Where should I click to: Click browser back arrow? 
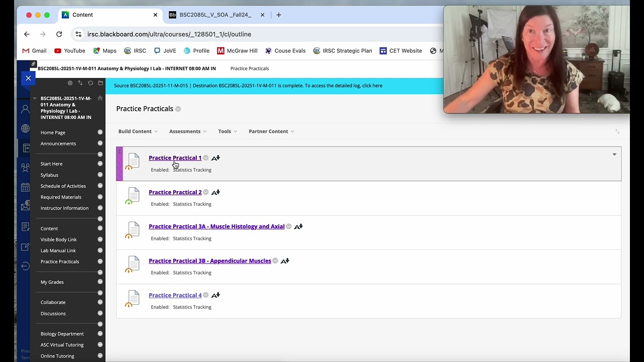pos(27,34)
